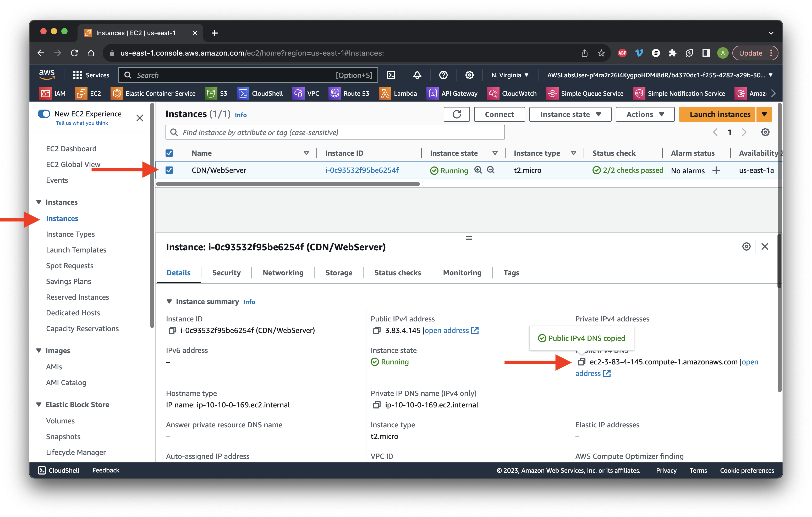Open the help question mark menu
Image resolution: width=812 pixels, height=517 pixels.
(x=443, y=75)
